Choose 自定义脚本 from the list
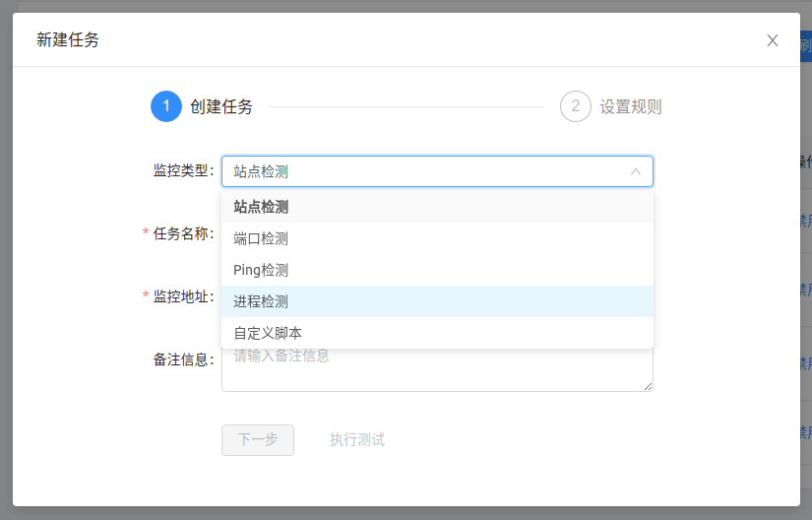Screen dimensions: 812x520 point(268,333)
